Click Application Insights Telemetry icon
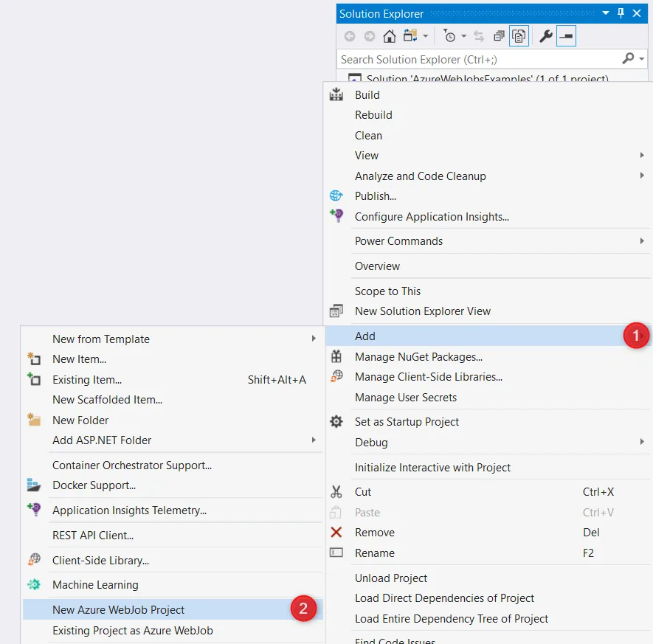The width and height of the screenshot is (653, 644). [x=34, y=509]
